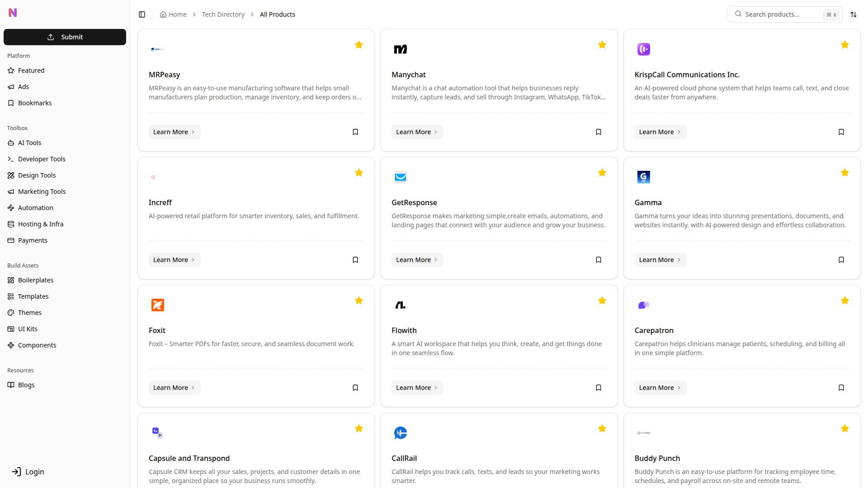Image resolution: width=868 pixels, height=488 pixels.
Task: Click the Gamma logo icon
Action: pyautogui.click(x=643, y=177)
